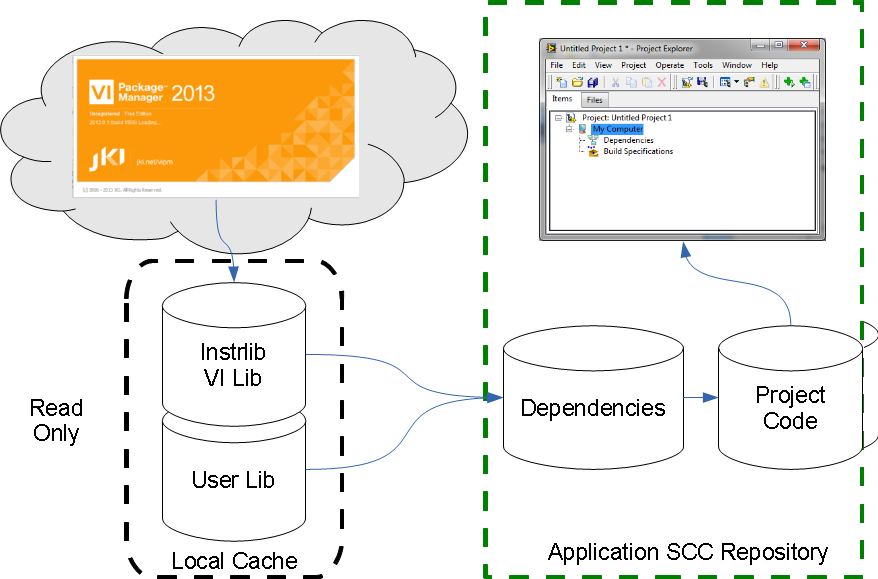Open the View menu
This screenshot has height=579, width=878.
[603, 65]
